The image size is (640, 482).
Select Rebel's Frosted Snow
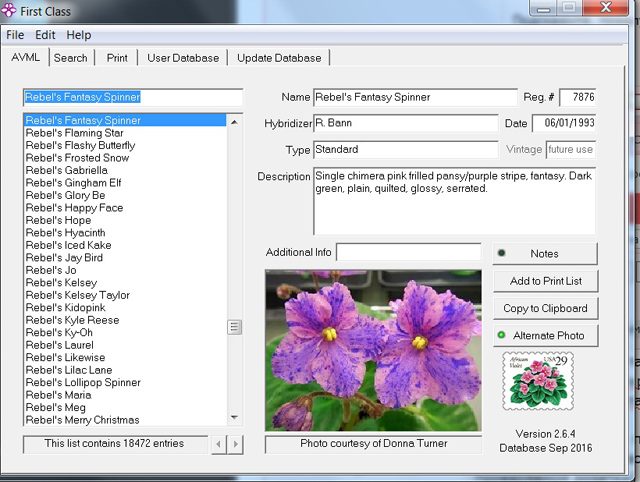click(125, 158)
